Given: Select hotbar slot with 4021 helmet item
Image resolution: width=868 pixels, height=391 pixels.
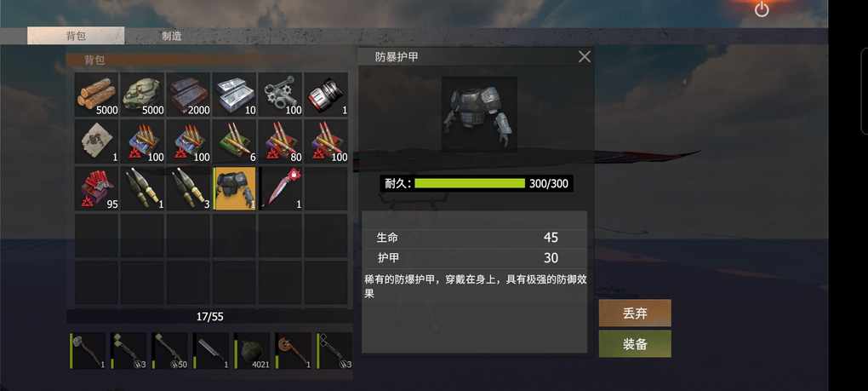Looking at the screenshot, I should point(253,351).
